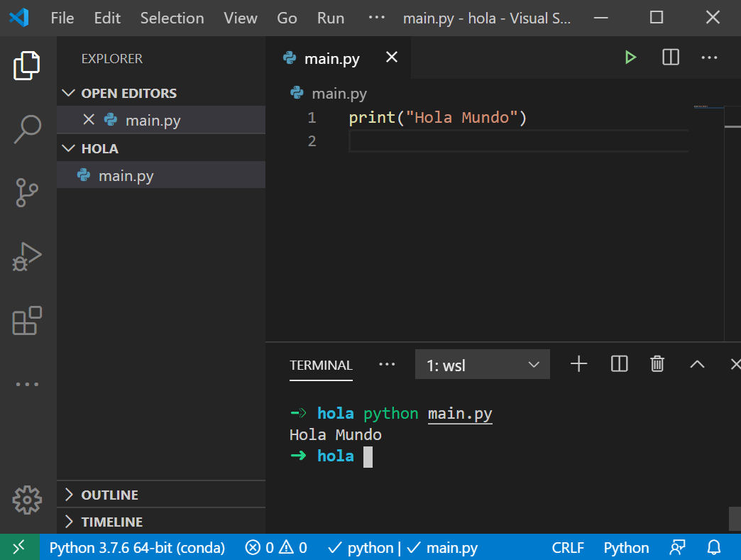This screenshot has width=741, height=560.
Task: Open editor More Actions ellipsis
Action: pos(709,57)
